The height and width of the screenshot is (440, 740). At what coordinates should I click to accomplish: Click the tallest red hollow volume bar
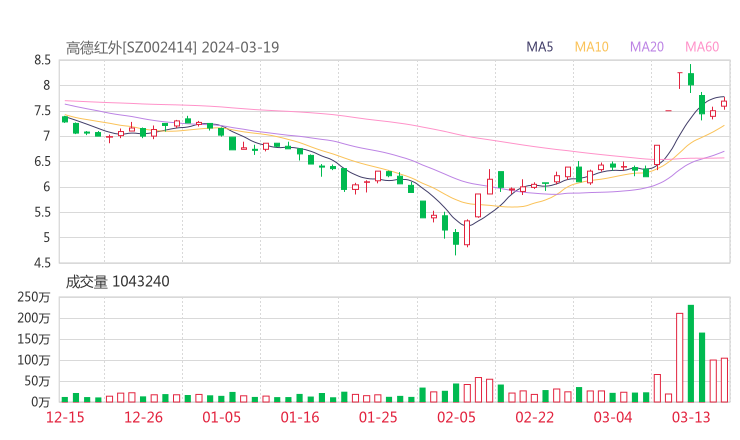tap(680, 358)
